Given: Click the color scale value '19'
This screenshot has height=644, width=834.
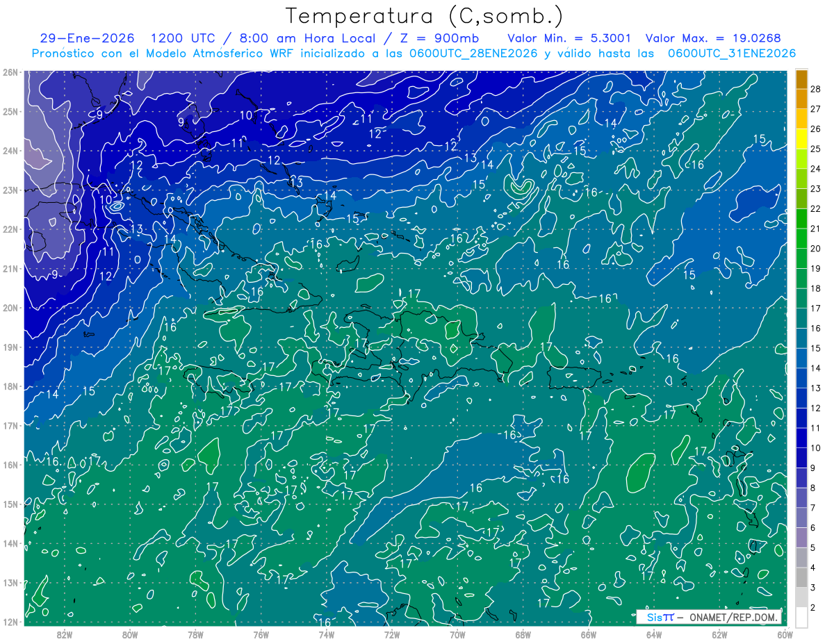Looking at the screenshot, I should click(x=816, y=268).
